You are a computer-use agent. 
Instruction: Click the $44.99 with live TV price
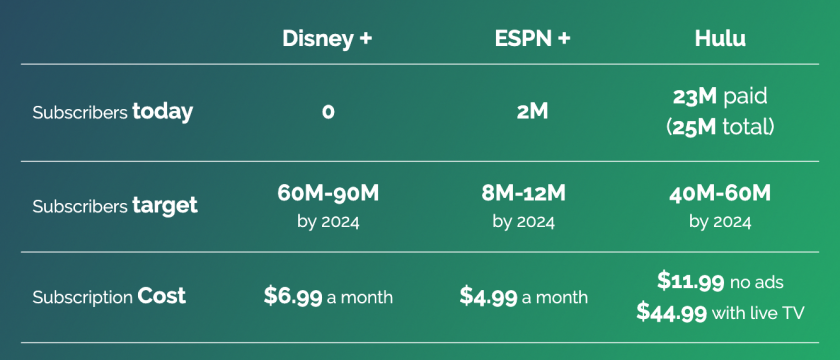(720, 313)
